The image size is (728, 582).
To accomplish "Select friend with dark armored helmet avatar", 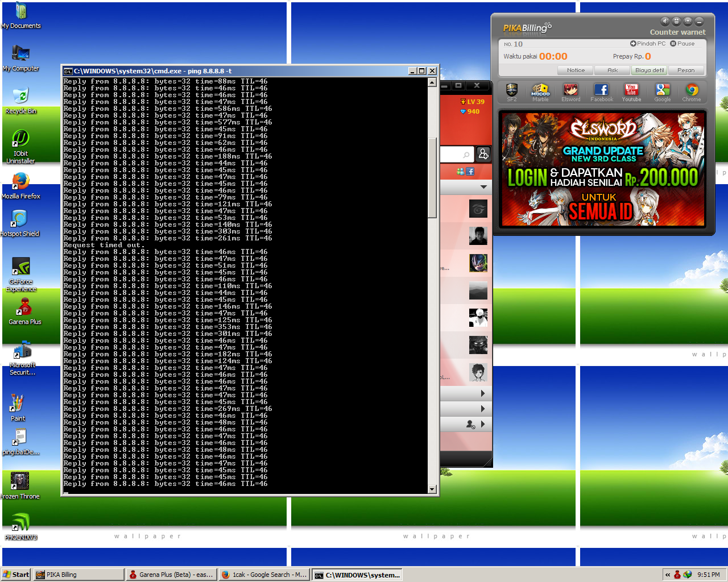I will point(478,345).
